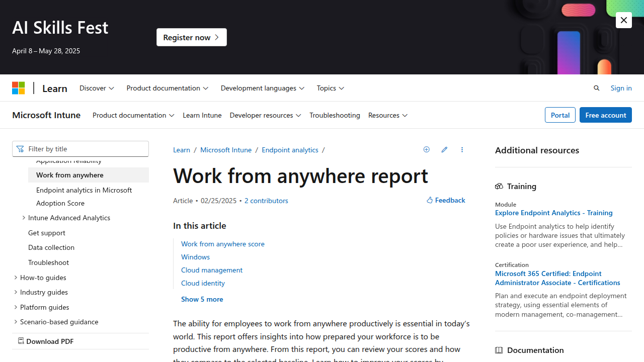Click the Learn breadcrumb link

182,150
